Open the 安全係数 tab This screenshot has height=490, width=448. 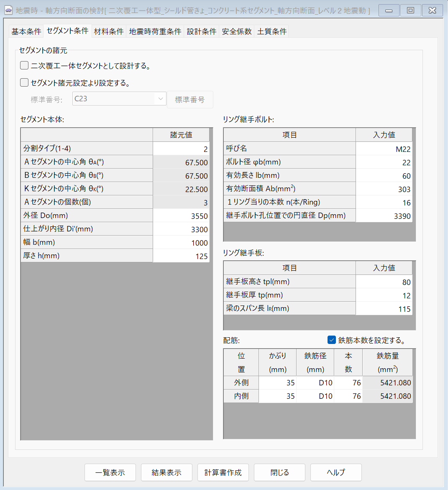(x=236, y=31)
